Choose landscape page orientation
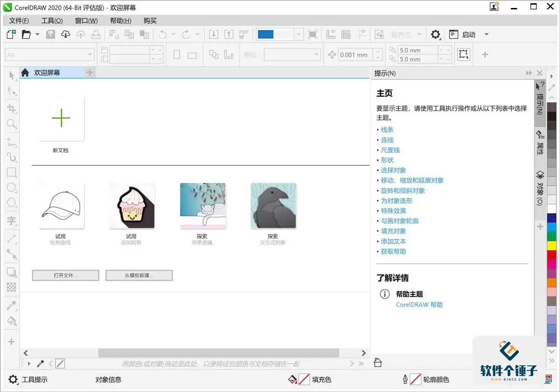560x392 pixels. tap(192, 55)
